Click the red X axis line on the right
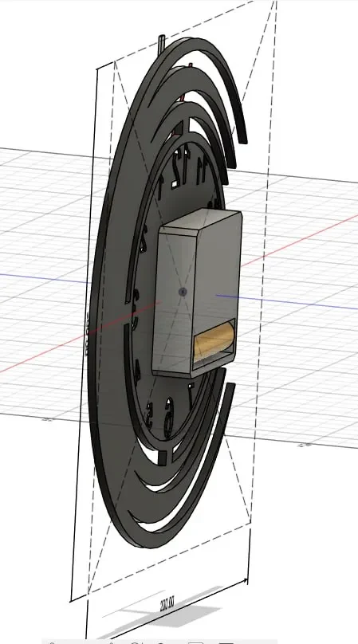 300,240
